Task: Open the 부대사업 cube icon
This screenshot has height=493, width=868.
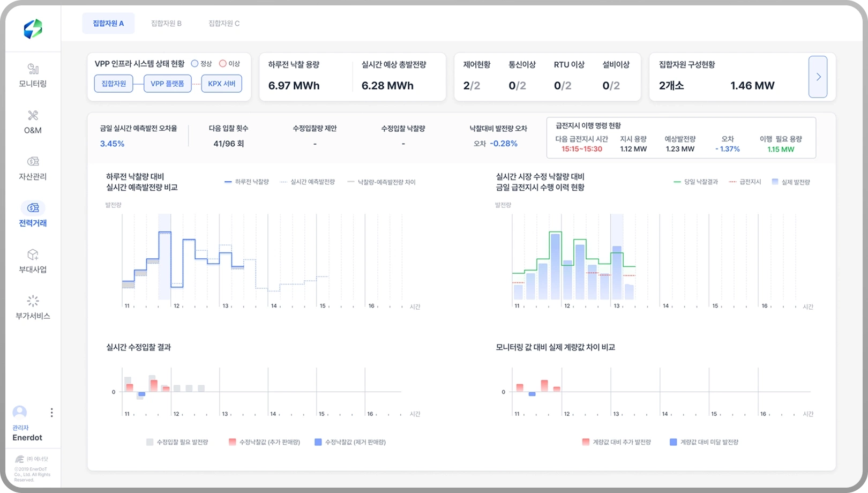Action: pyautogui.click(x=33, y=255)
